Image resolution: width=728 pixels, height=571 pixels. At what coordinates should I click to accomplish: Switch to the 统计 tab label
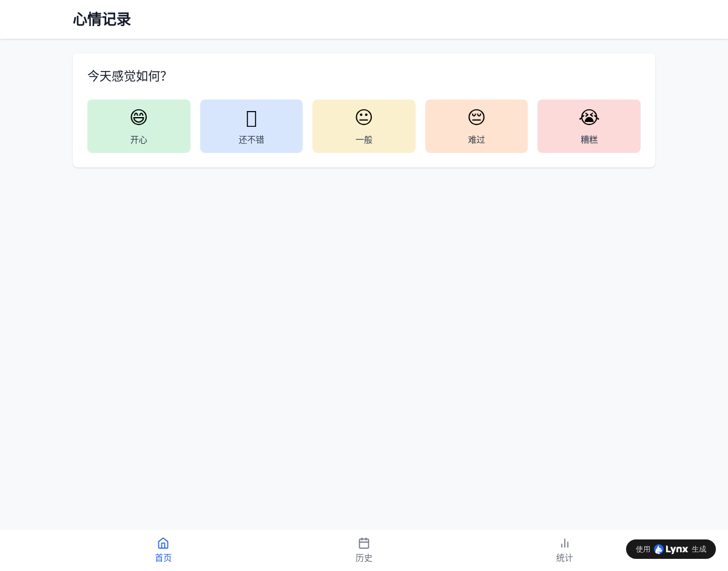click(x=565, y=558)
